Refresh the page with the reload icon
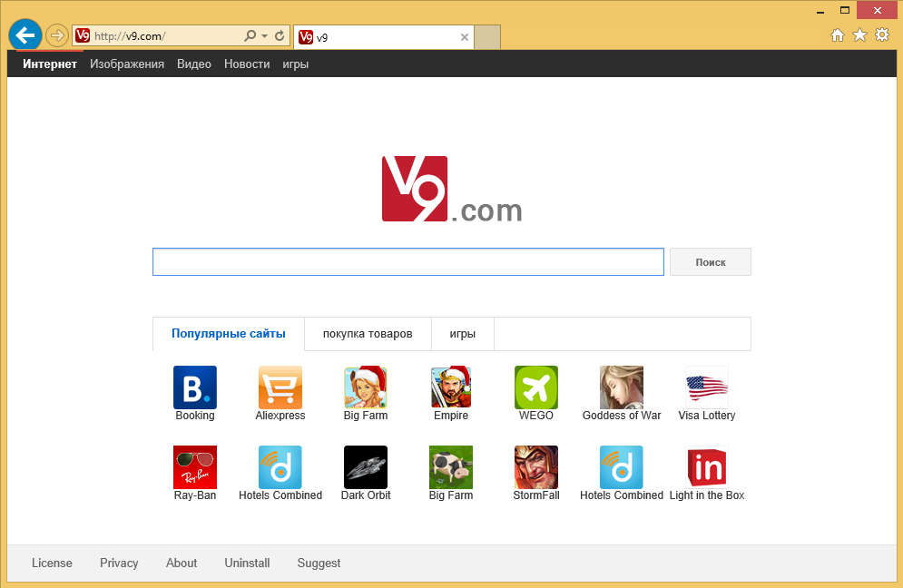Image resolution: width=903 pixels, height=588 pixels. tap(280, 35)
